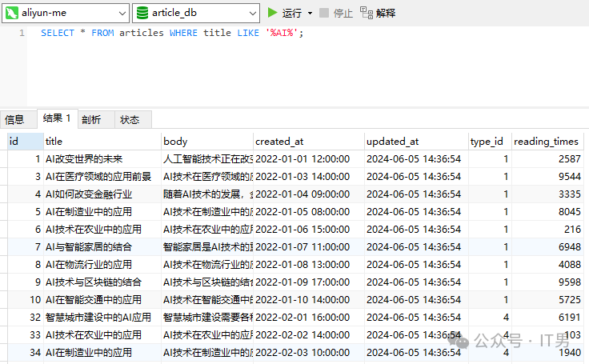Viewport: 589px width, 364px height.
Task: Select body cell '人工智能技术正在改' in row 1
Action: click(x=207, y=159)
